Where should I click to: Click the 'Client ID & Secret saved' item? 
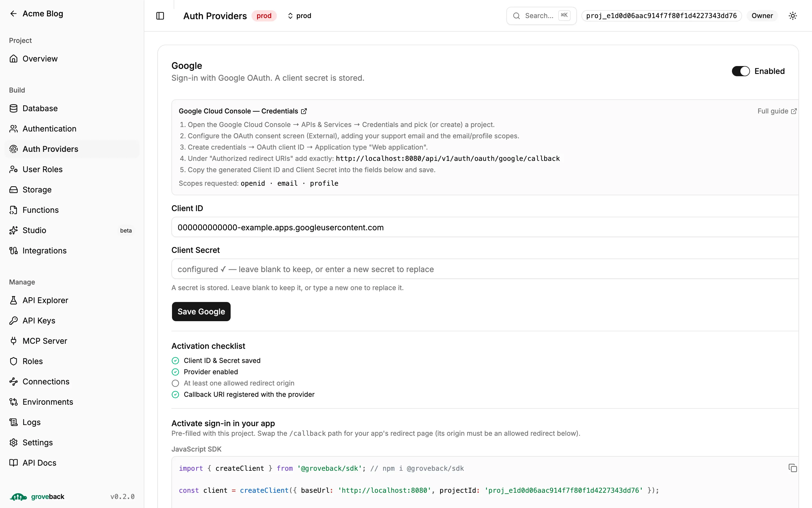tap(216, 360)
